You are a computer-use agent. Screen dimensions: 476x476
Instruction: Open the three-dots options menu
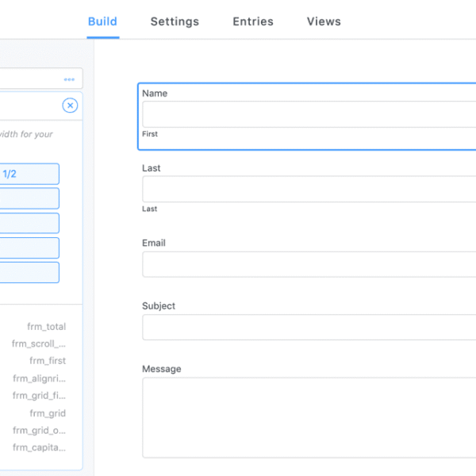click(69, 79)
